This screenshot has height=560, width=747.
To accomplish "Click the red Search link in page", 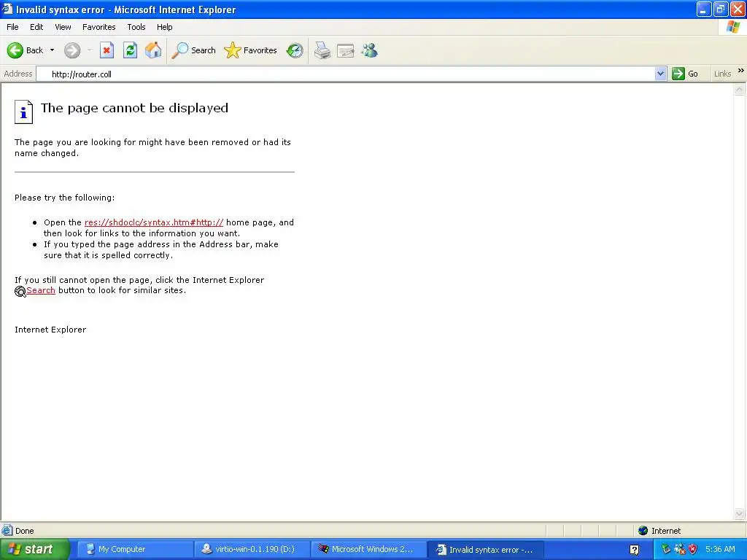I will click(41, 290).
